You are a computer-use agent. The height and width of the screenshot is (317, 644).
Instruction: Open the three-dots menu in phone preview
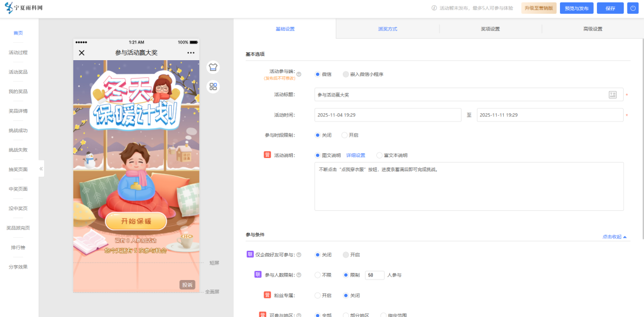click(191, 52)
